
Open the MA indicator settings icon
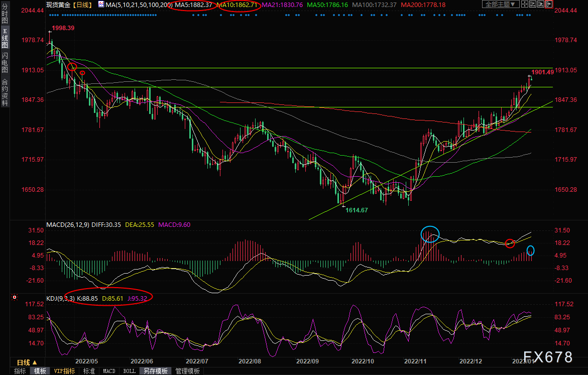pyautogui.click(x=101, y=5)
